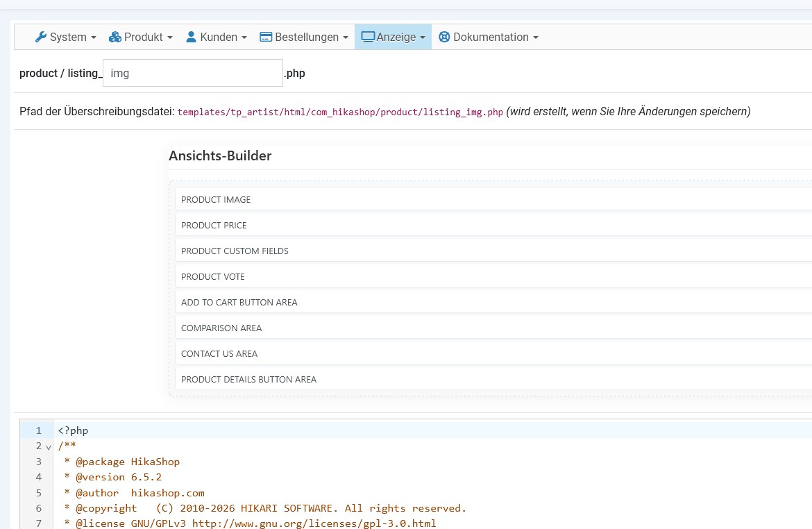The image size is (812, 529).
Task: Click the @copyright HIKARI SOFTWARE code line
Action: tap(265, 508)
